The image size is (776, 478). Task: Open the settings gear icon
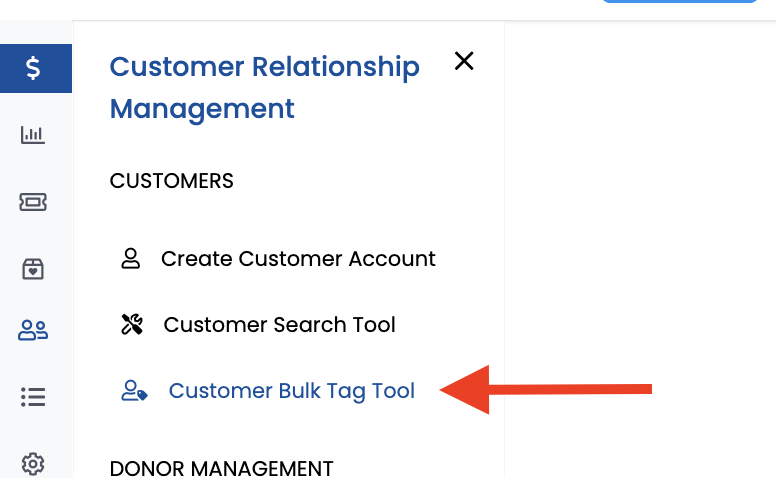click(x=33, y=464)
